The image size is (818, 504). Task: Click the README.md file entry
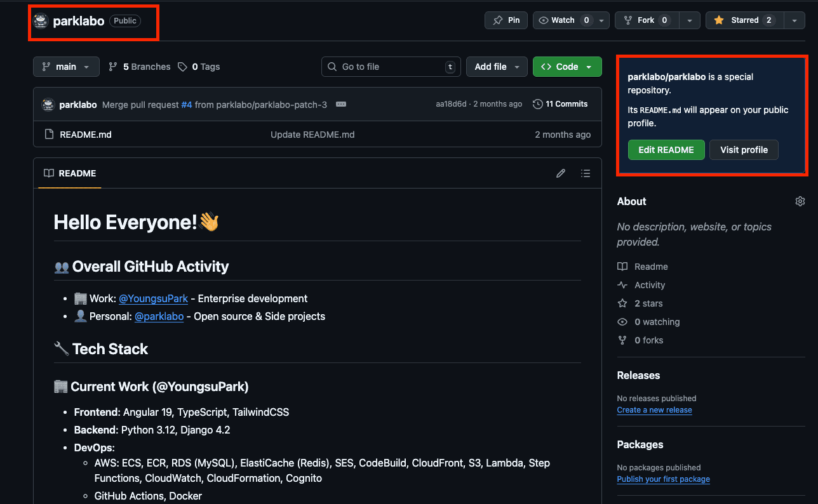[85, 135]
